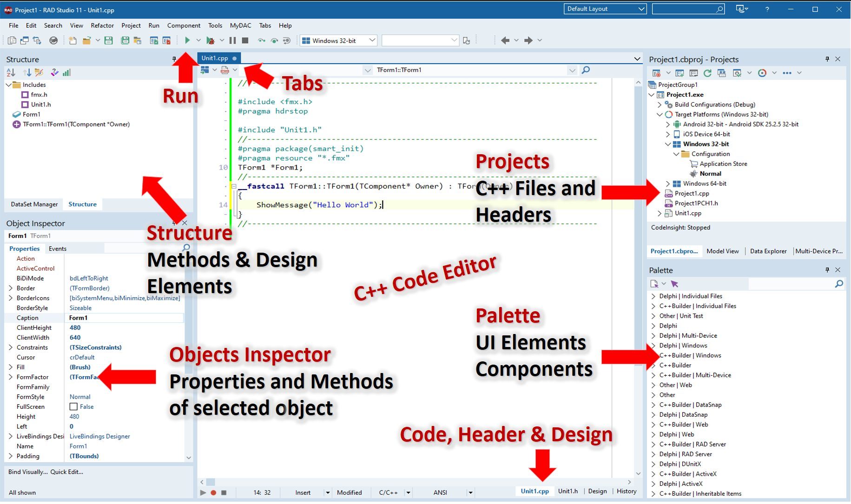This screenshot has width=851, height=504.
Task: Click the Refresh icon in Projects toolbar
Action: (707, 73)
